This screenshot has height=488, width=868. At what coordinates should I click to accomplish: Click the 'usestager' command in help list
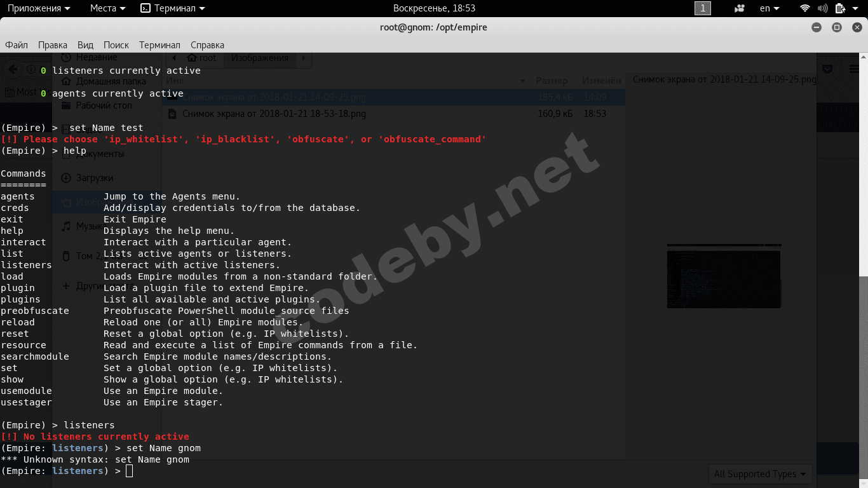[26, 402]
